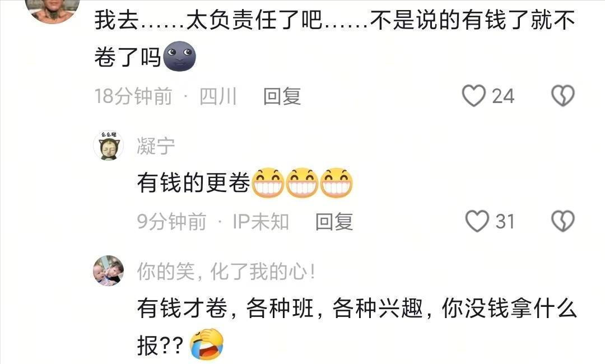This screenshot has height=364, width=605.
Task: Tap the dark moon face emoji
Action: 180,57
